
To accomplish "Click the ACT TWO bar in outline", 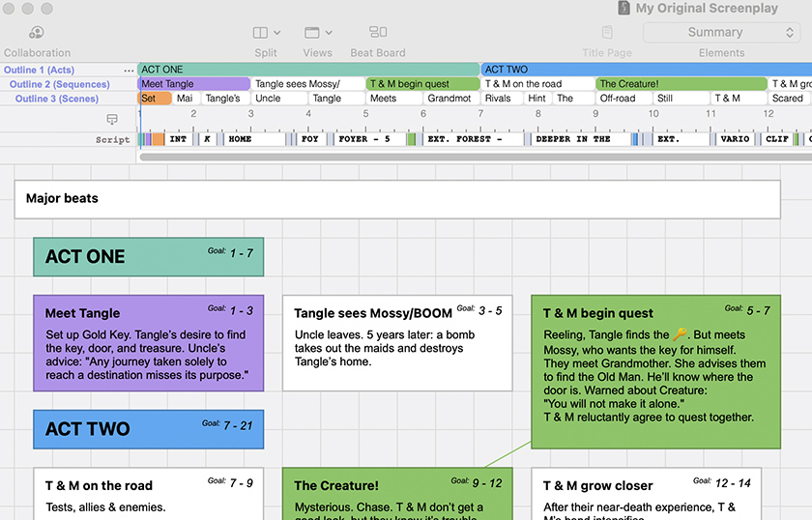I will pyautogui.click(x=638, y=70).
